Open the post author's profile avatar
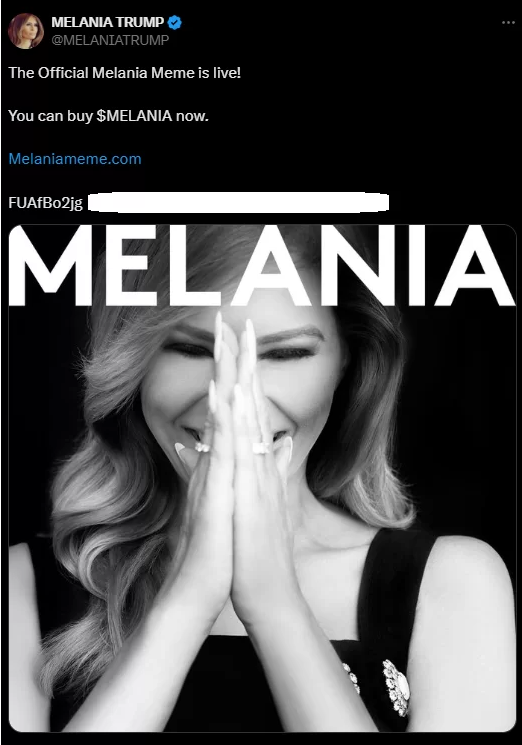This screenshot has height=745, width=522. pos(26,30)
